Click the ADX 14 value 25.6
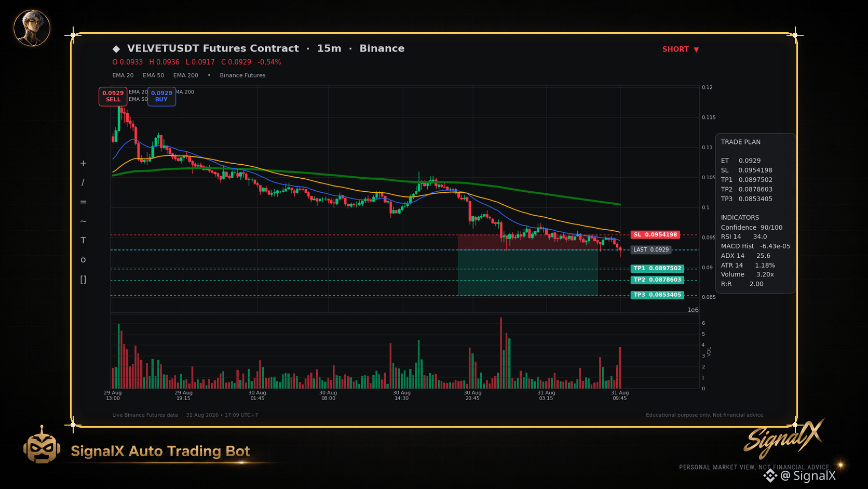Viewport: 868px width, 489px height. 763,256
